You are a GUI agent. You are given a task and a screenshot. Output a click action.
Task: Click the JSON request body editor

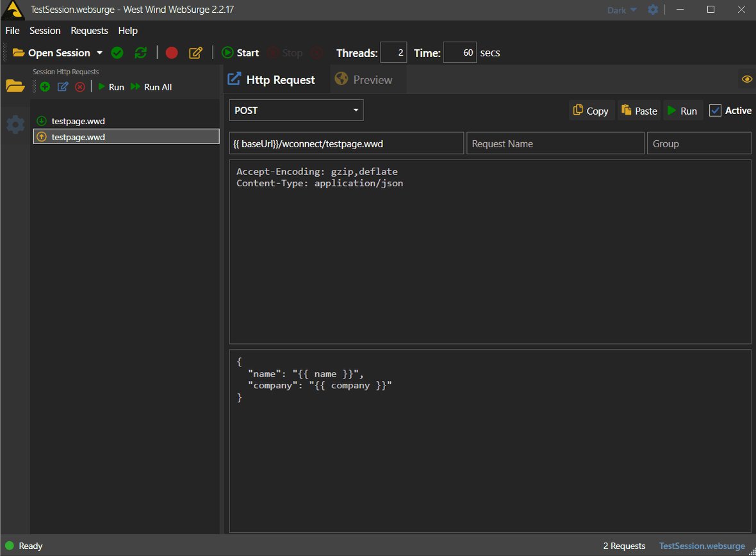tap(490, 441)
